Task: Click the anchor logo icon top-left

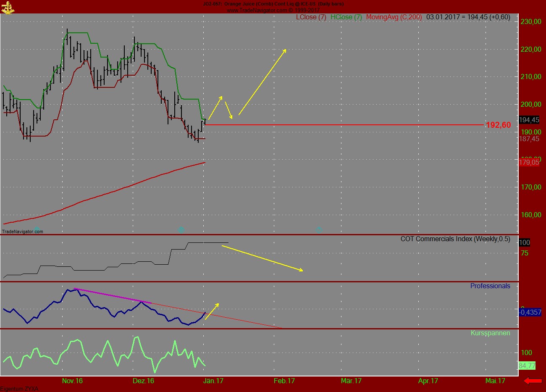Action: [x=8, y=7]
